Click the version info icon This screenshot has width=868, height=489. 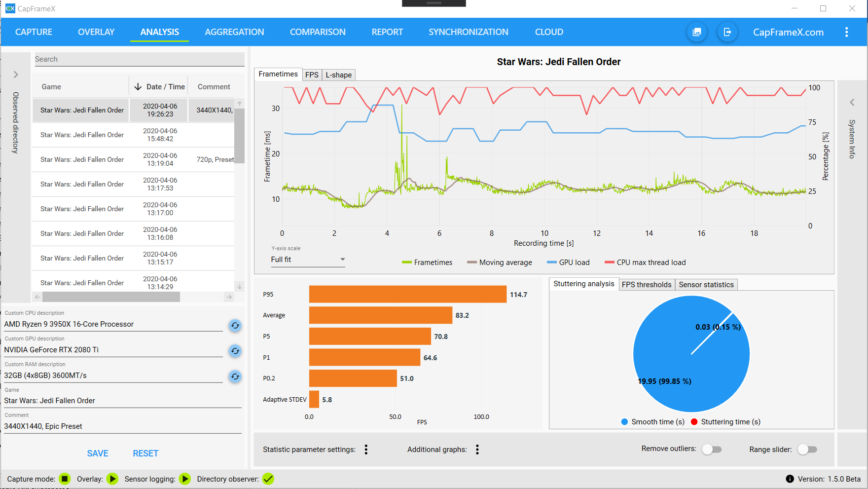pyautogui.click(x=790, y=479)
